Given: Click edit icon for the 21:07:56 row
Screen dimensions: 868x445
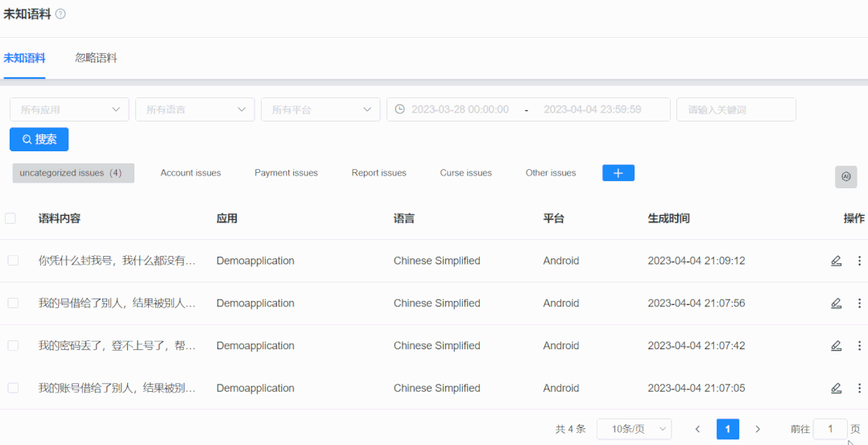Looking at the screenshot, I should pos(836,303).
